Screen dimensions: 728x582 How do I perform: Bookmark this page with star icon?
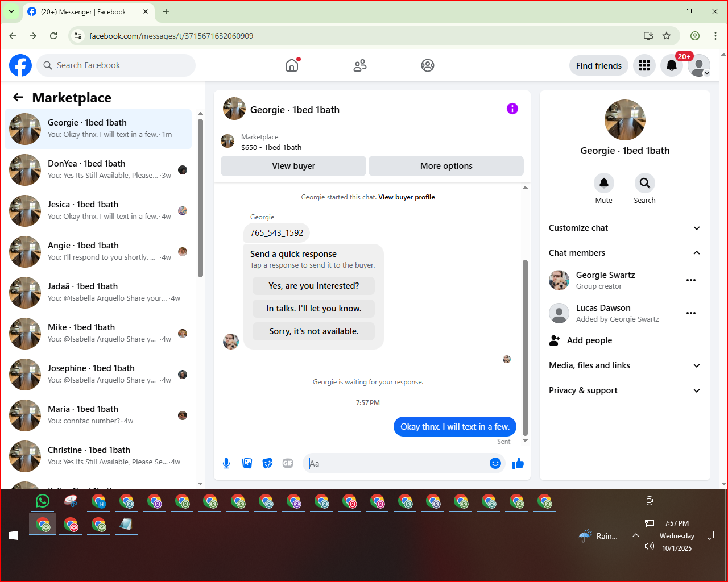[667, 36]
